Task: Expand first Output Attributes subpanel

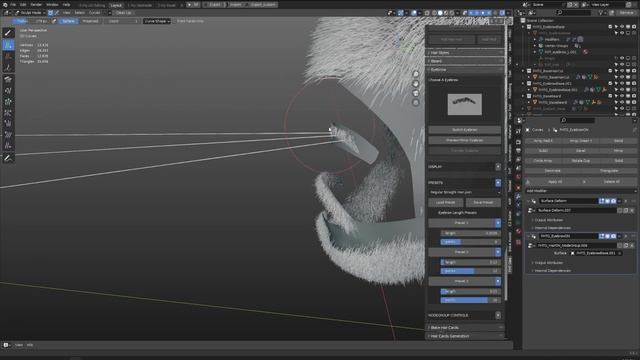Action: point(549,220)
